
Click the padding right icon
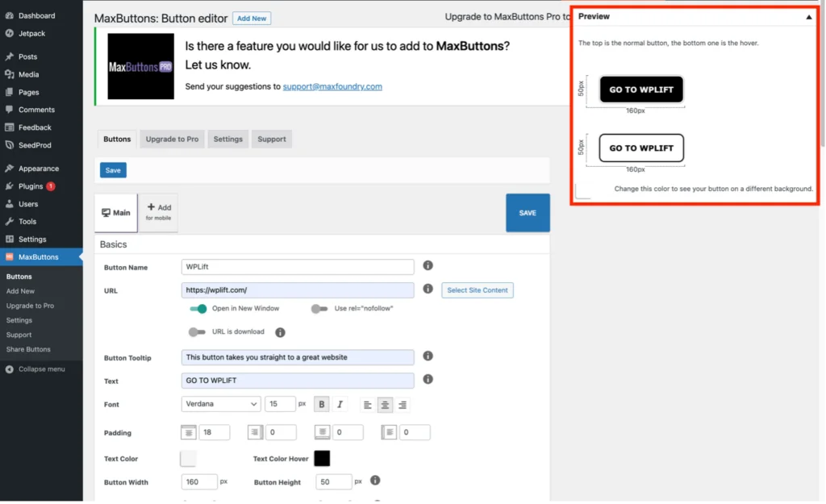click(255, 432)
